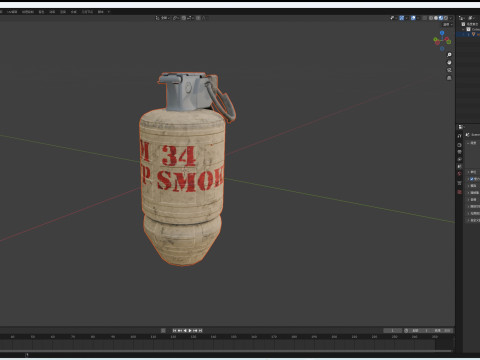Open the viewport Options dropdown below shading icons
480x360 pixels.
click(x=447, y=24)
